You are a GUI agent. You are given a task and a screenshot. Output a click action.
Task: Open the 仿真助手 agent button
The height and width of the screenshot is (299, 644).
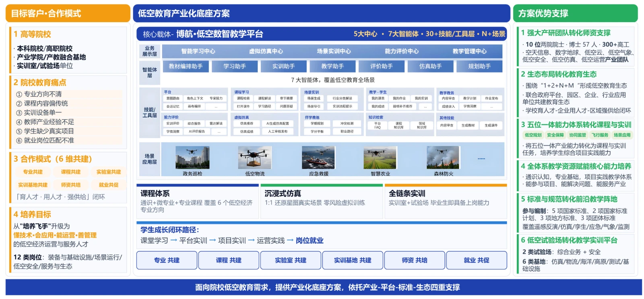point(431,66)
